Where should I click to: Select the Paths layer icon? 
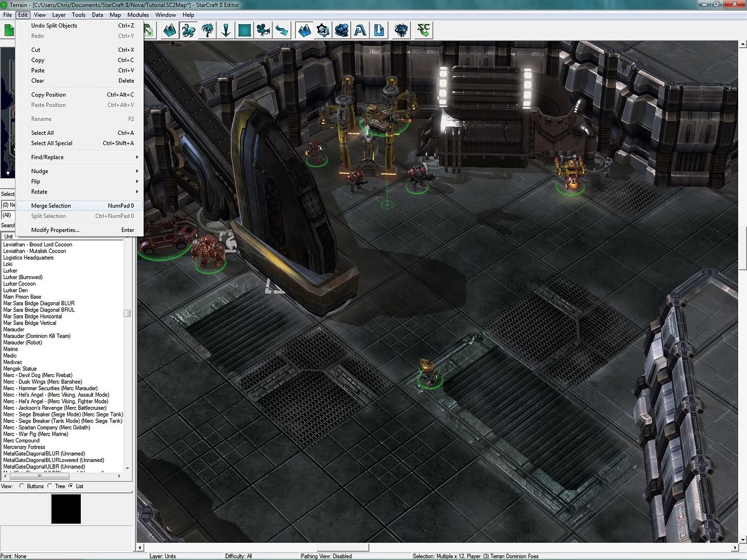click(282, 30)
